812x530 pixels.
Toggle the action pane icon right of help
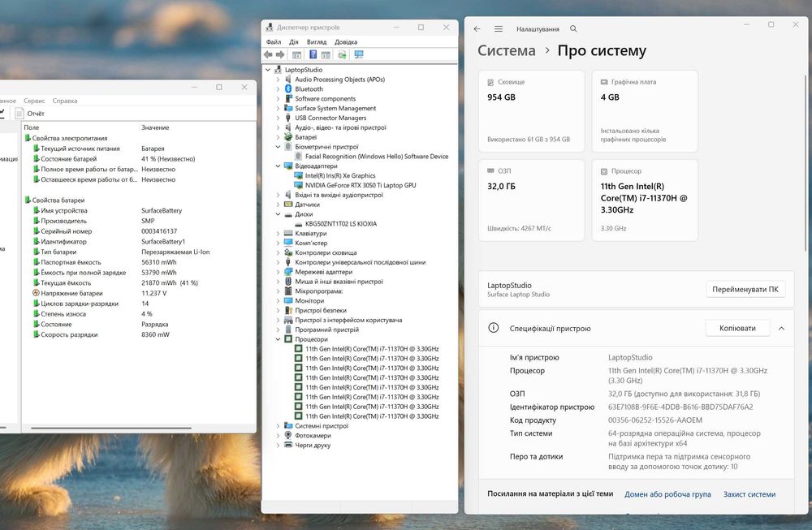point(326,54)
